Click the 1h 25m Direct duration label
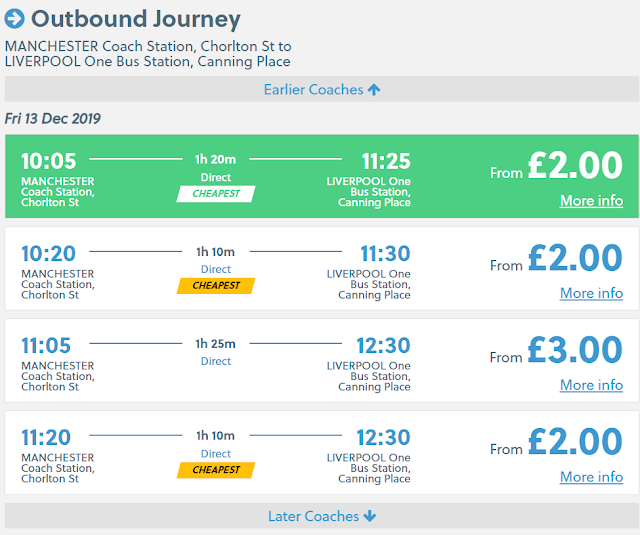 click(x=216, y=352)
